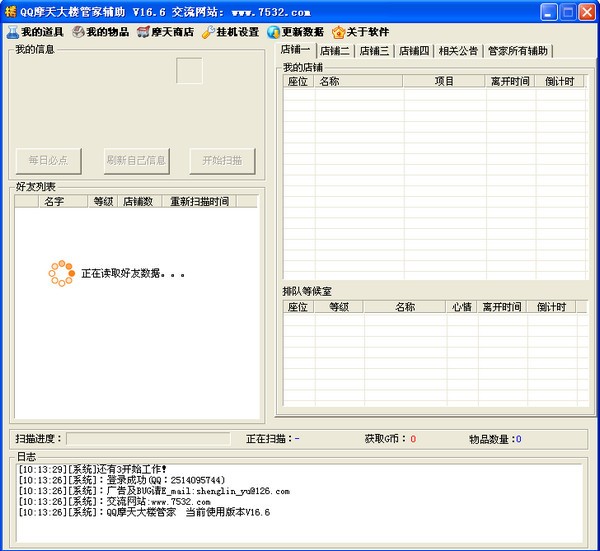Click 倒计时 header in 我的店铺 table
The width and height of the screenshot is (600, 551).
(x=559, y=81)
